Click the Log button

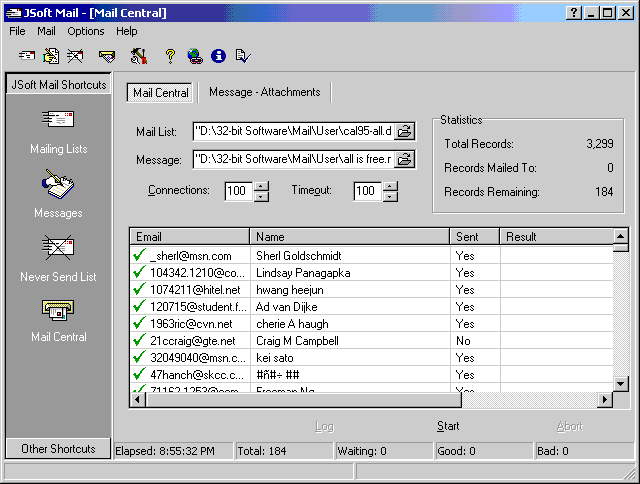[324, 426]
